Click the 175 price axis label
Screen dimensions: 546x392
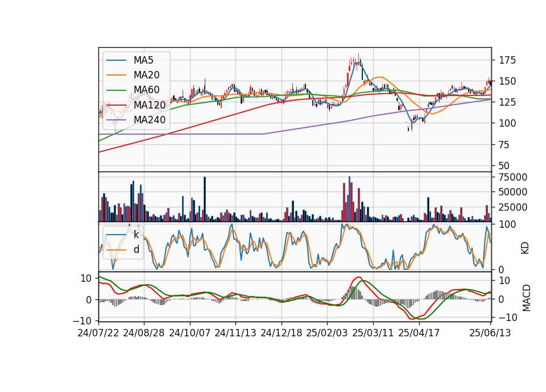[507, 60]
